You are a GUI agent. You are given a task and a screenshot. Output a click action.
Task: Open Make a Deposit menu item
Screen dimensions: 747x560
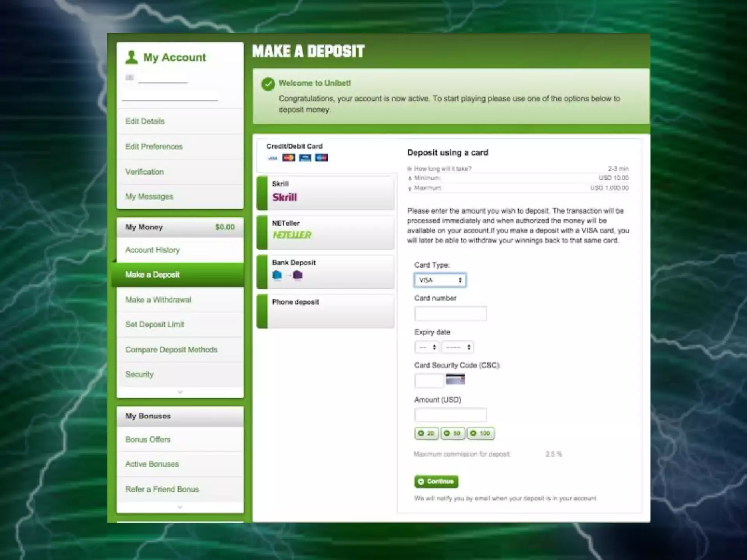point(153,274)
